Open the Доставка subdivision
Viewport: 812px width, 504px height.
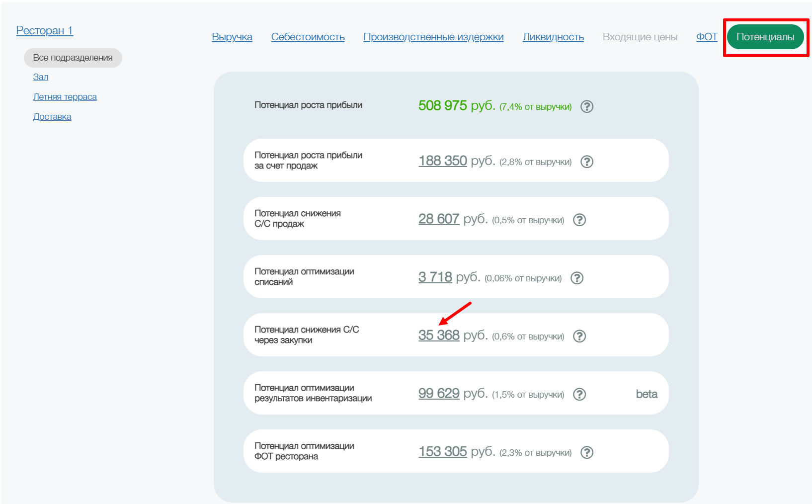click(x=52, y=117)
